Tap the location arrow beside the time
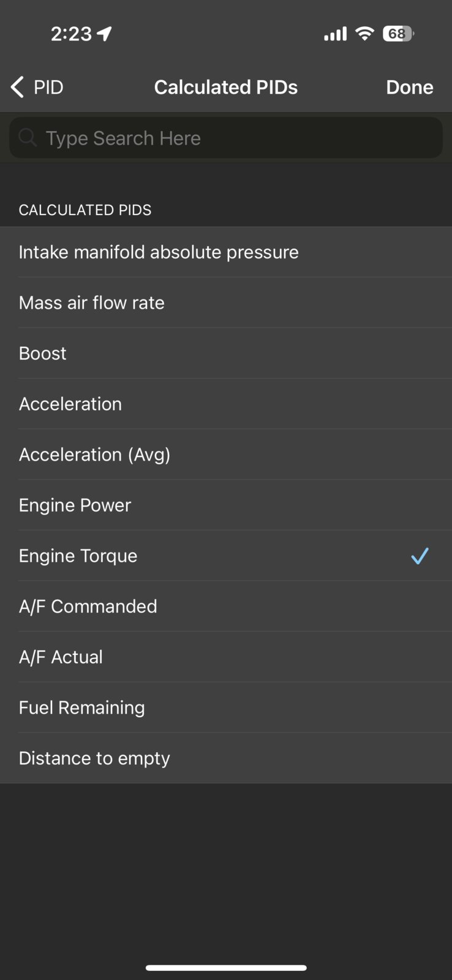Viewport: 452px width, 980px height. coord(105,34)
